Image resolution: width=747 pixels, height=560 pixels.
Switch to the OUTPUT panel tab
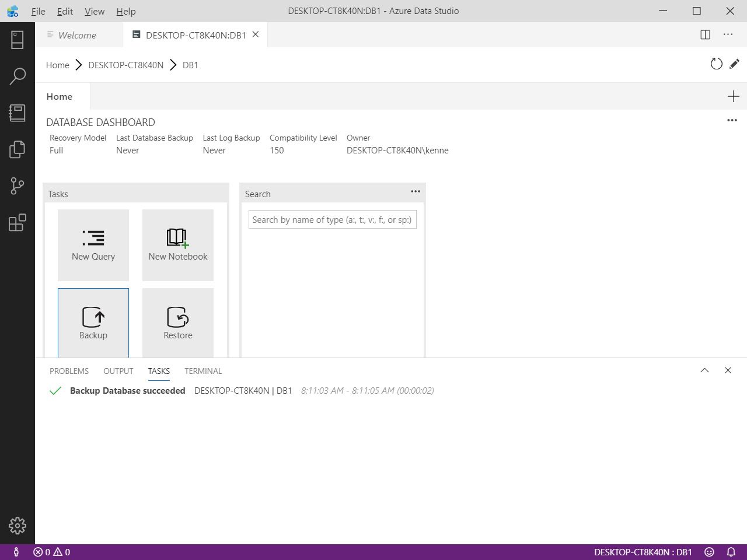[118, 371]
